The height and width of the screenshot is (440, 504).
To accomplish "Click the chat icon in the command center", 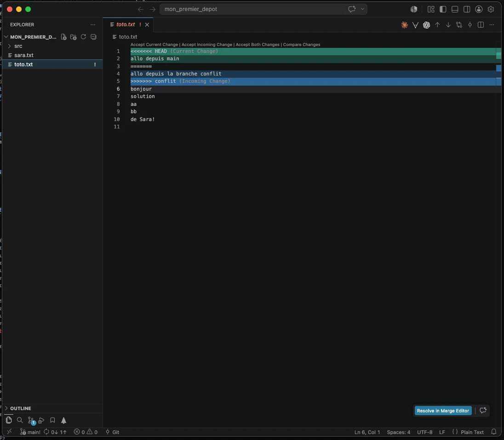I will [x=352, y=9].
